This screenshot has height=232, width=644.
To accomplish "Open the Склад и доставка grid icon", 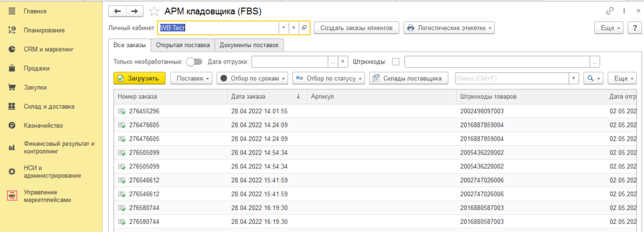I will tap(12, 106).
